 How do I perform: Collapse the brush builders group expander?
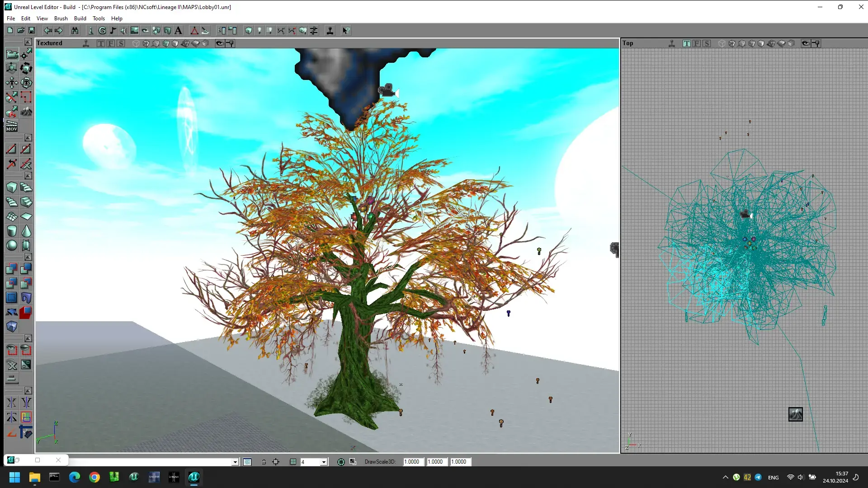coord(28,176)
